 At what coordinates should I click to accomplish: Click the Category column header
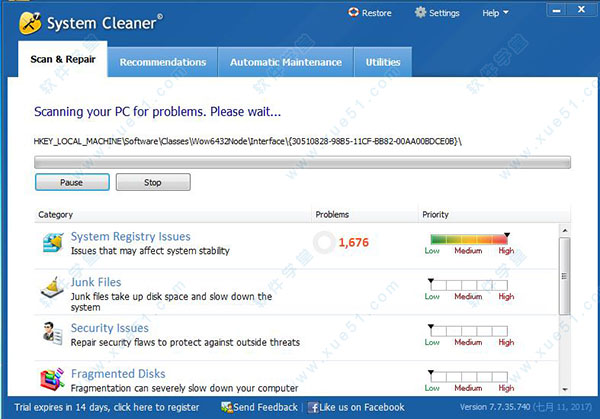click(173, 214)
